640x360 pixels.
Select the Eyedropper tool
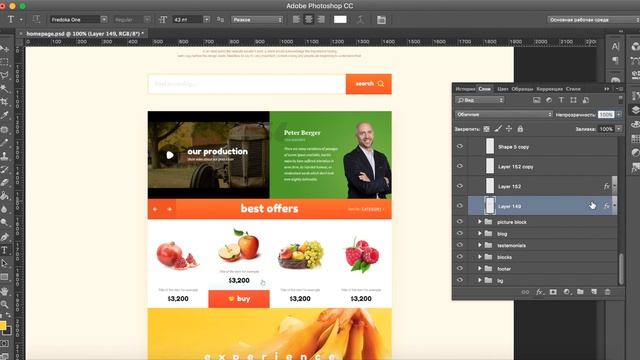(x=4, y=116)
